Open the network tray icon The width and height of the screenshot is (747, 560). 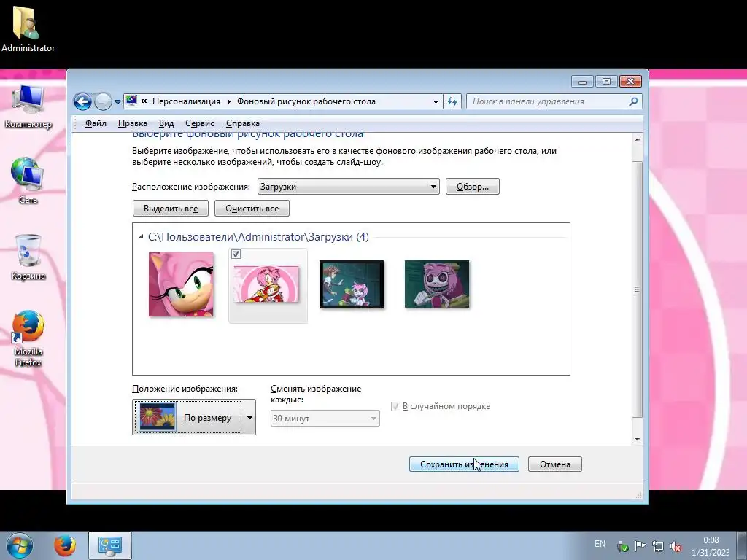(658, 545)
